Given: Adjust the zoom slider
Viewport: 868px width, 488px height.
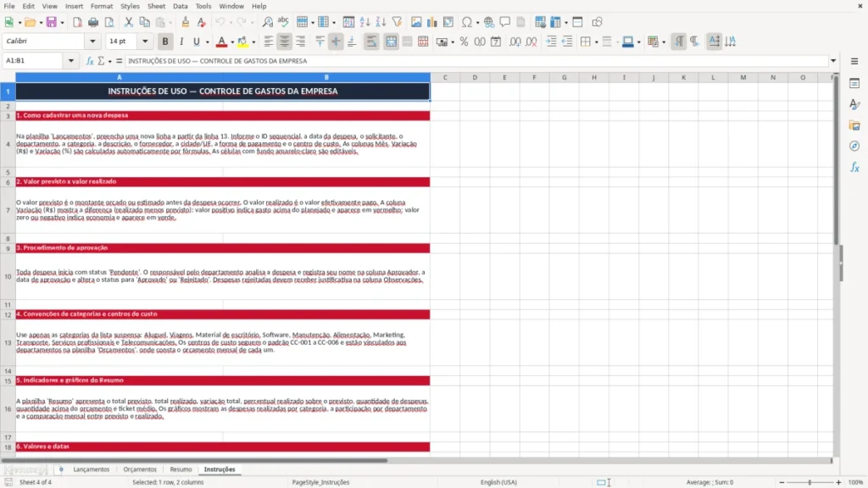Looking at the screenshot, I should (x=810, y=482).
